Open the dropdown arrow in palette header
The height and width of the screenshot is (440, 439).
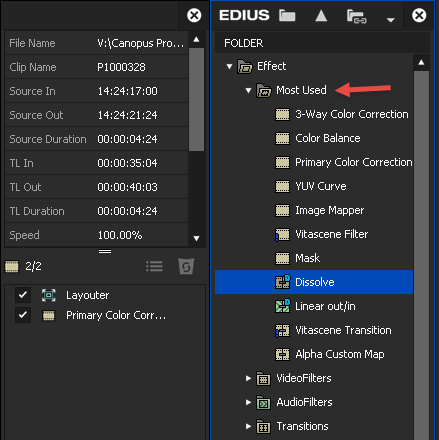point(391,20)
